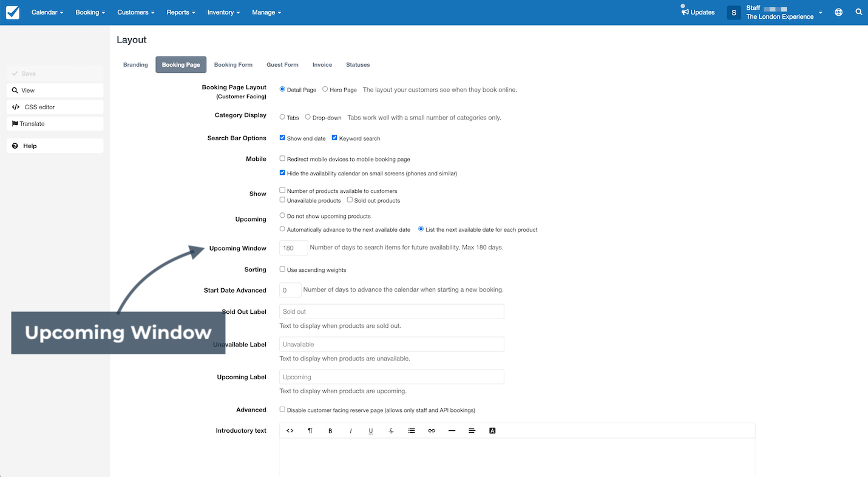Image resolution: width=868 pixels, height=477 pixels.
Task: Select the Hero Page layout radio
Action: 325,89
